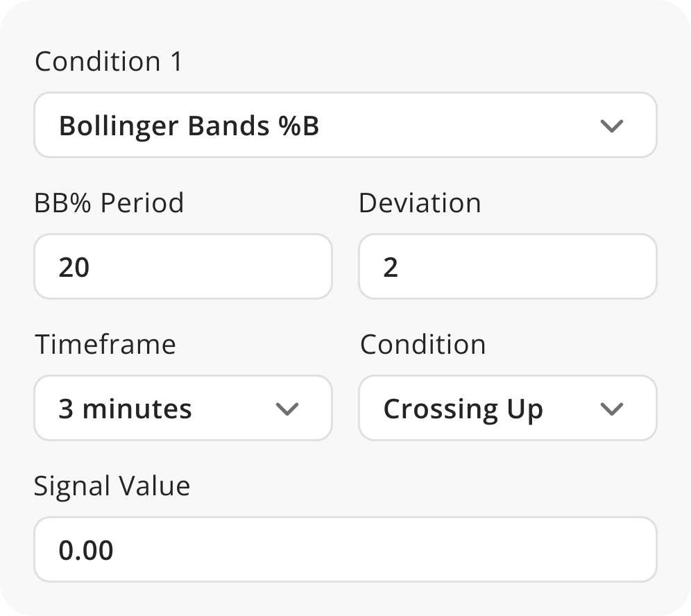This screenshot has height=616, width=691.
Task: Click the chevron on the indicator selector
Action: (x=611, y=126)
